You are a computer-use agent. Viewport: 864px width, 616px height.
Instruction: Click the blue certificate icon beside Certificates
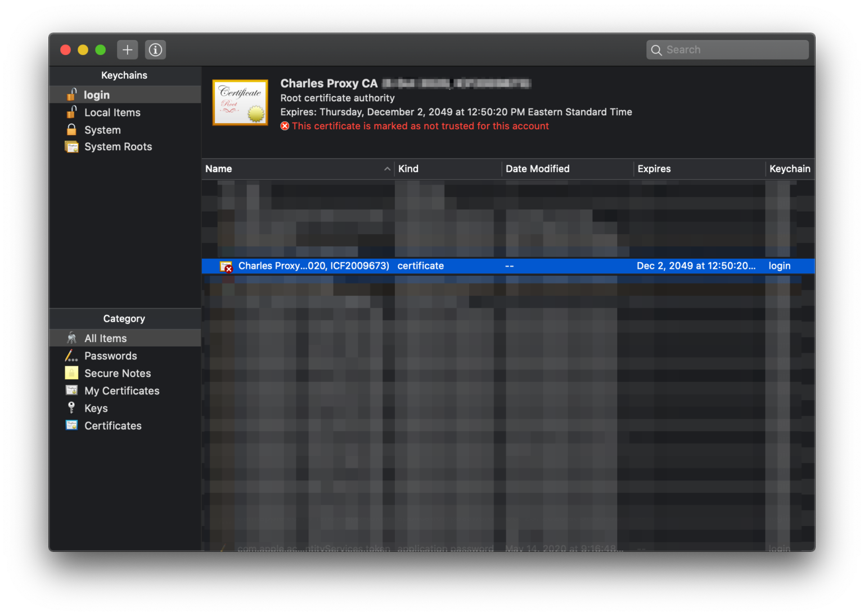[71, 425]
